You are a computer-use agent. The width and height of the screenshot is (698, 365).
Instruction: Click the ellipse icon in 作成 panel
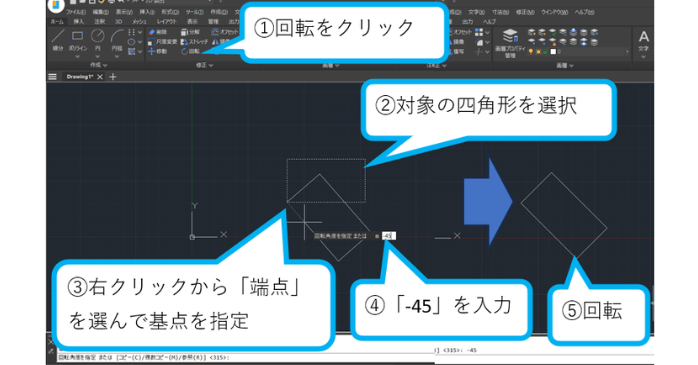coord(131,42)
